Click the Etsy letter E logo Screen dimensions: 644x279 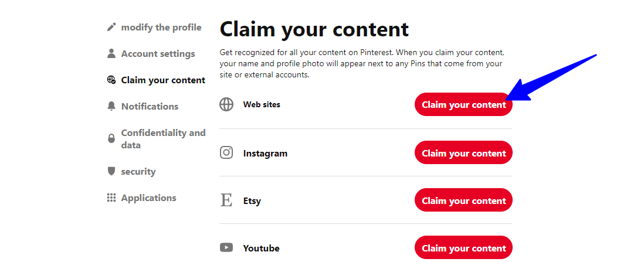(x=226, y=200)
